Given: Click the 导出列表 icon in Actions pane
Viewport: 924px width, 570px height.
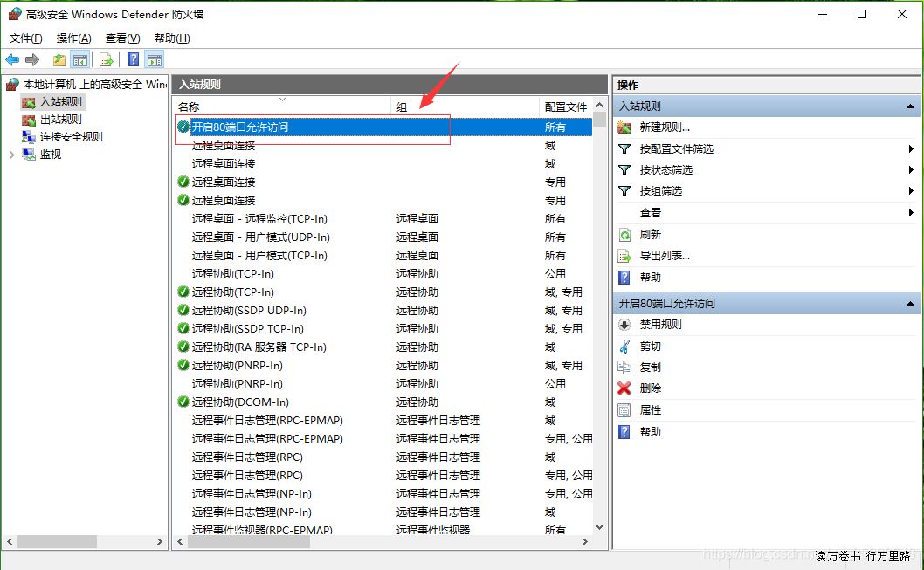Looking at the screenshot, I should 624,256.
